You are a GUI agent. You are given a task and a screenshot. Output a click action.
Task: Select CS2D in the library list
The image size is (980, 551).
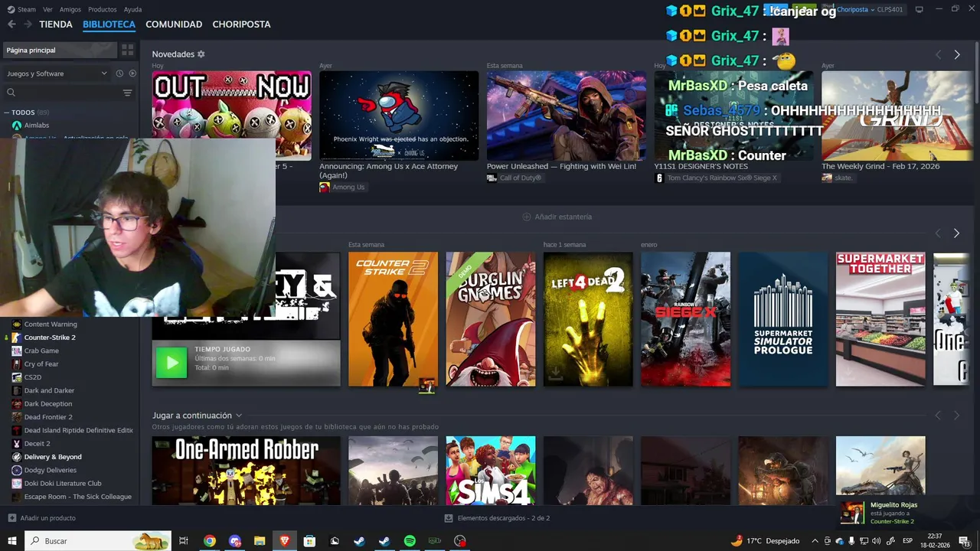click(x=33, y=377)
